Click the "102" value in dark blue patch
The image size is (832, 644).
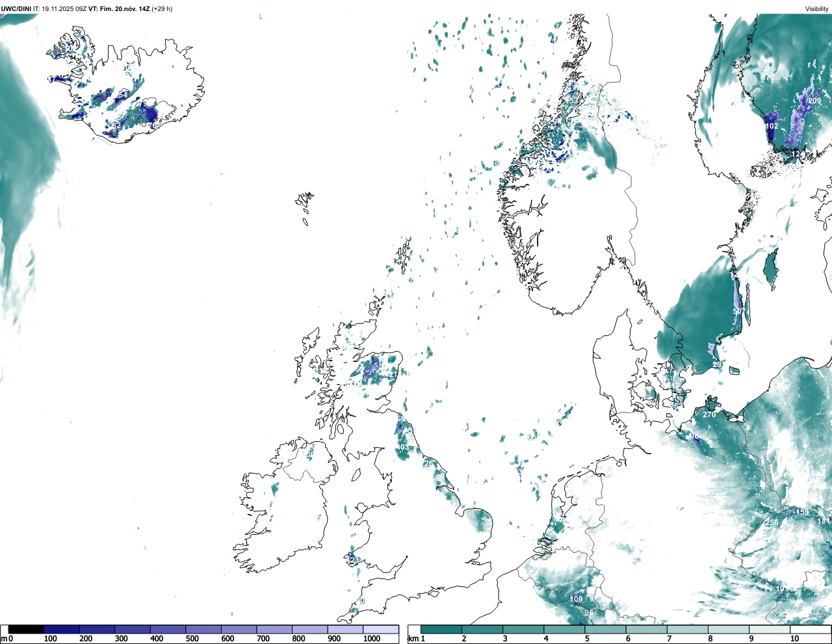pyautogui.click(x=772, y=126)
